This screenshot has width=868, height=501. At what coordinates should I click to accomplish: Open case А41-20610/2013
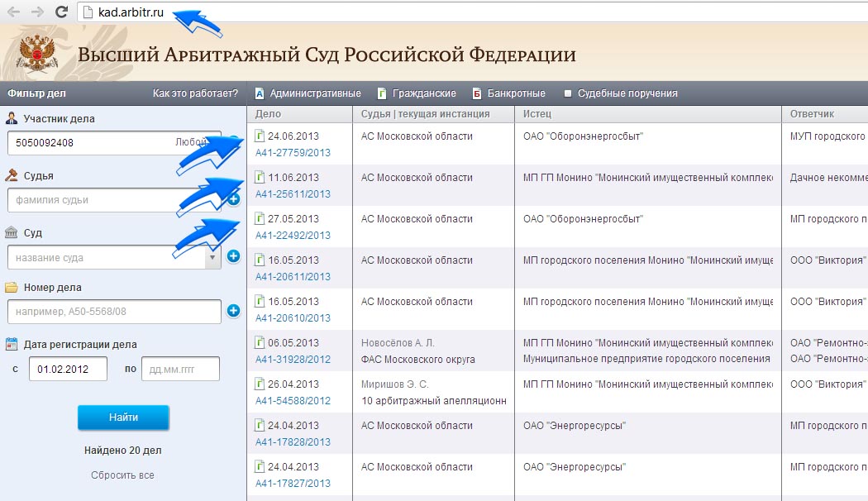pos(293,318)
